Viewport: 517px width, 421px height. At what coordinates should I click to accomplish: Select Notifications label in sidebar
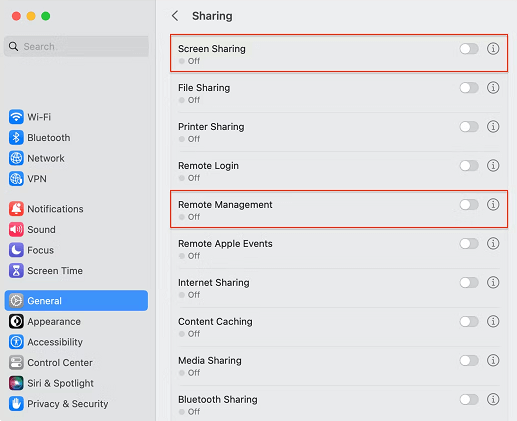(x=55, y=209)
